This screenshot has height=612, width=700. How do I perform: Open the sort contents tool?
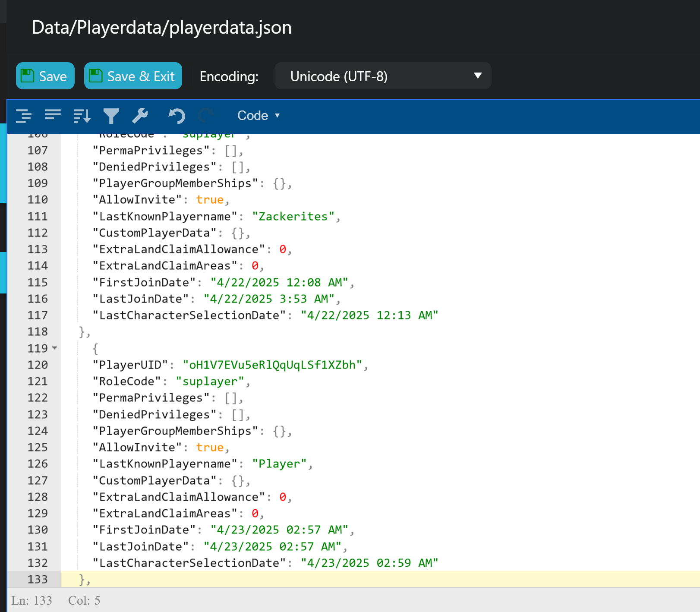pyautogui.click(x=82, y=116)
